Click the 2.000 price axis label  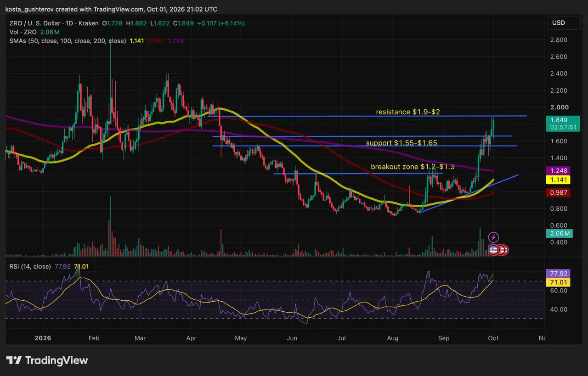559,107
